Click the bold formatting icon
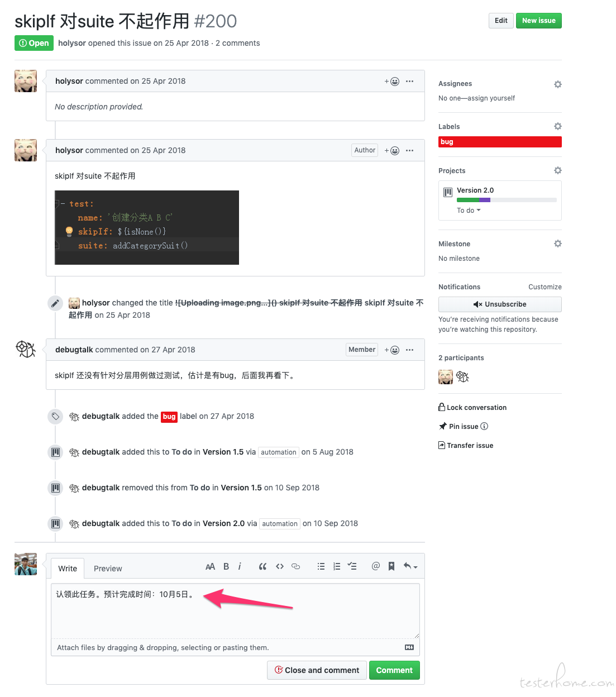This screenshot has height=697, width=616. click(x=226, y=566)
